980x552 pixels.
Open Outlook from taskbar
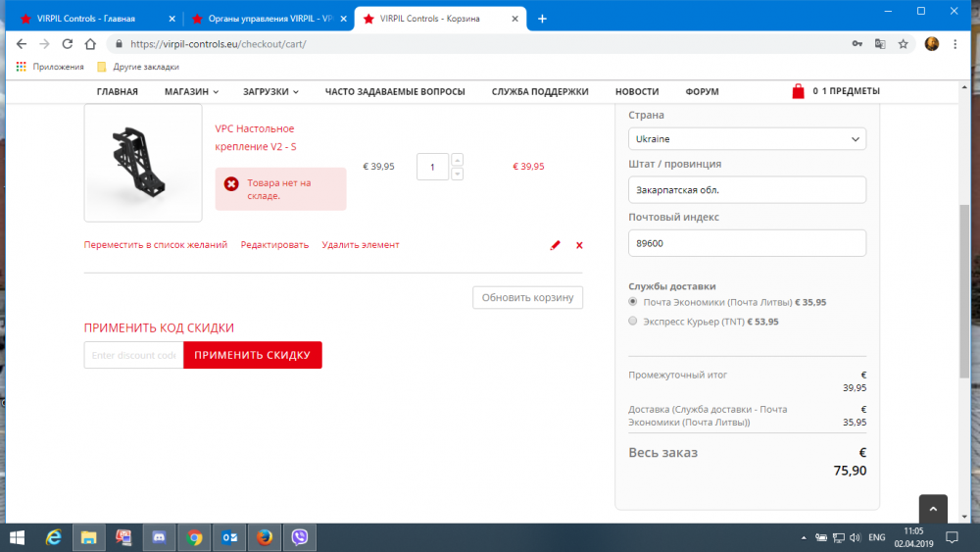pyautogui.click(x=229, y=537)
